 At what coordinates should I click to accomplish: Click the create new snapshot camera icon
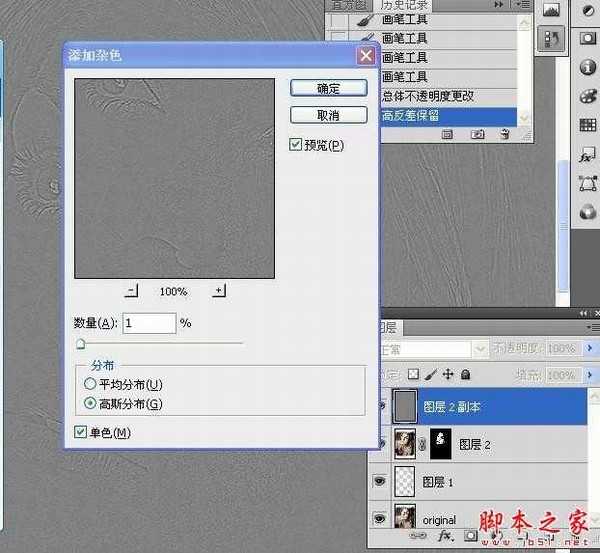coord(478,133)
